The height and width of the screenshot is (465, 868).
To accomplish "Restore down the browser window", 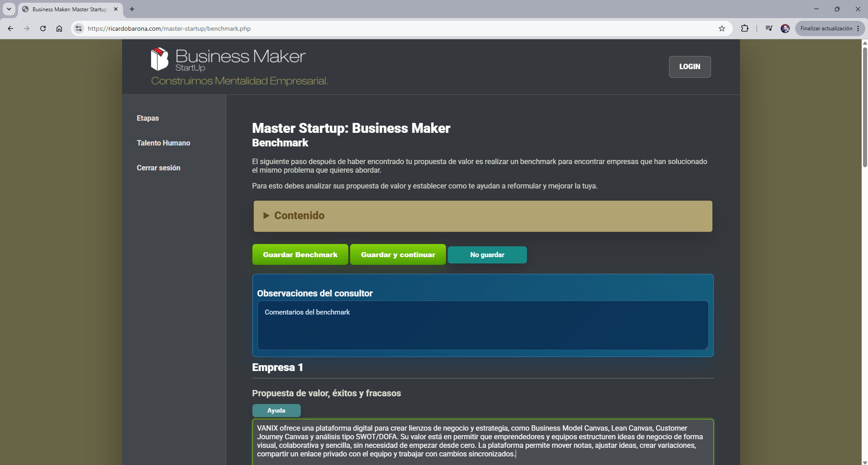I will coord(837,9).
